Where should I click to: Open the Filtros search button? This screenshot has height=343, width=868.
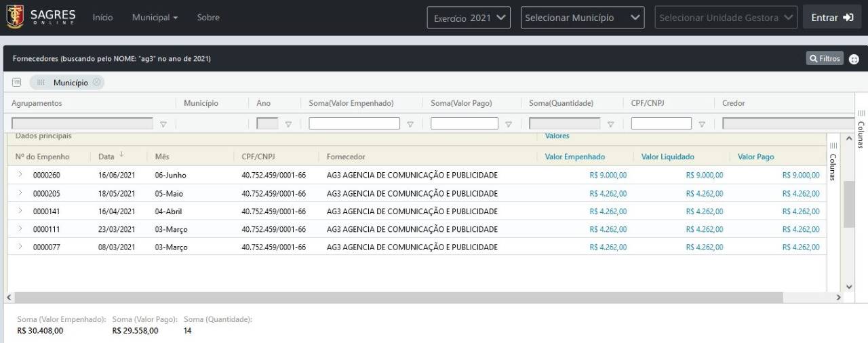coord(825,59)
